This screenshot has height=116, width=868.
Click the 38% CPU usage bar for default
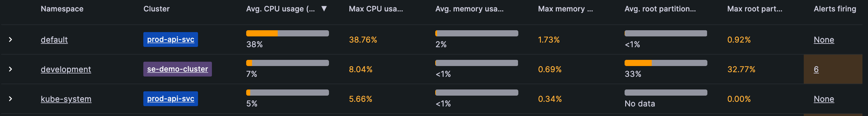287,33
